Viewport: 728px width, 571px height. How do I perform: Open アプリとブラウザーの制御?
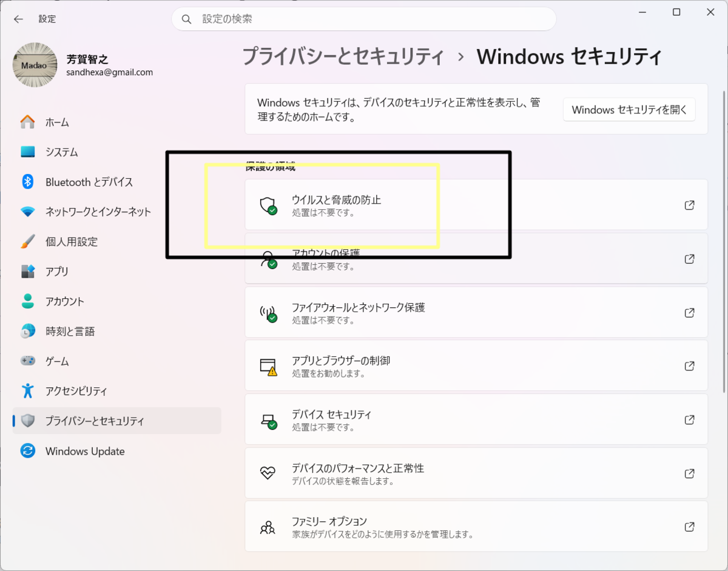[476, 366]
